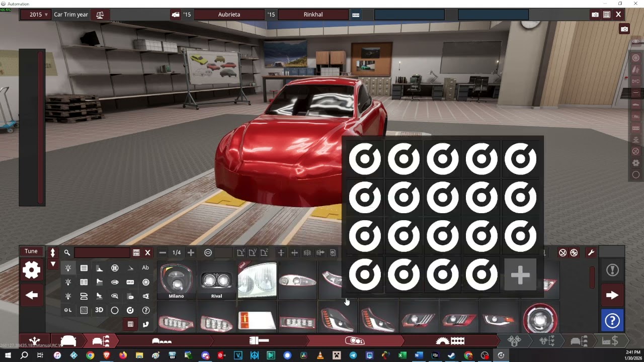Click the rotate Y axis tool
The image size is (644, 362).
tap(253, 252)
